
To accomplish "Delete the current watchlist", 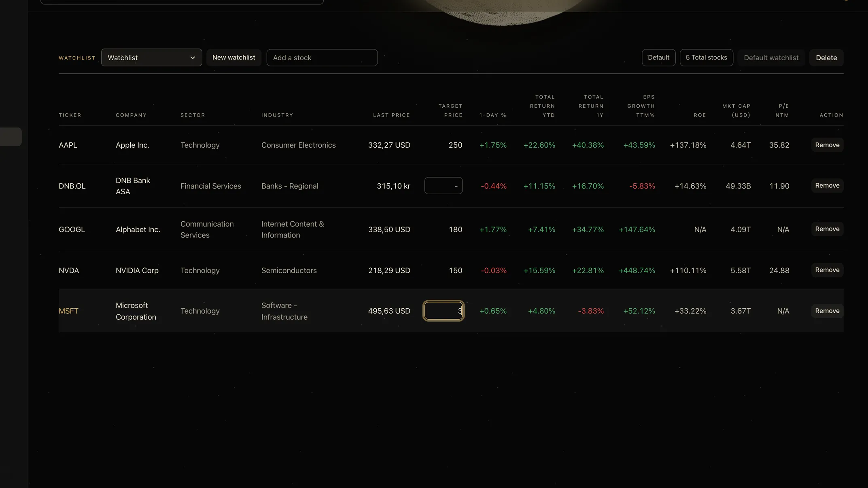I will tap(826, 57).
